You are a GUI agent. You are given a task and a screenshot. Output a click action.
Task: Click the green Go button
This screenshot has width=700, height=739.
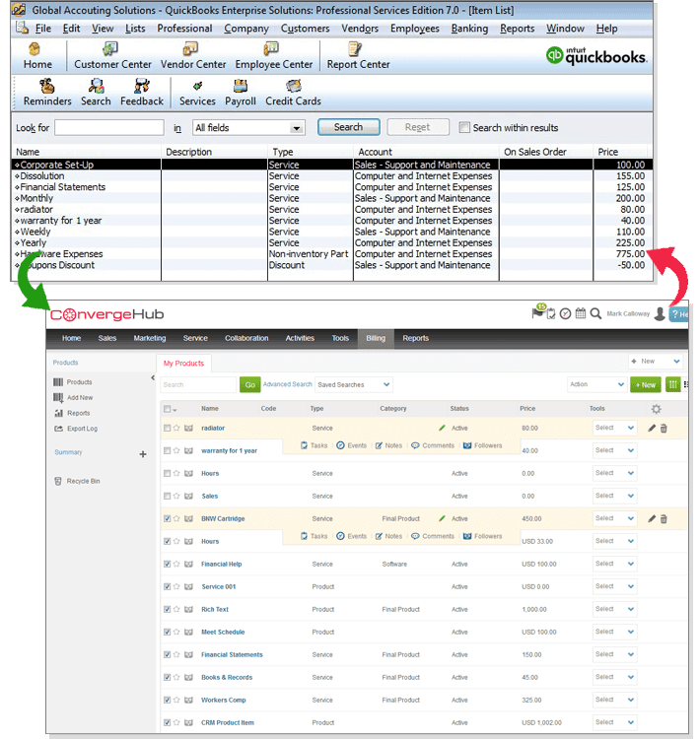[250, 384]
